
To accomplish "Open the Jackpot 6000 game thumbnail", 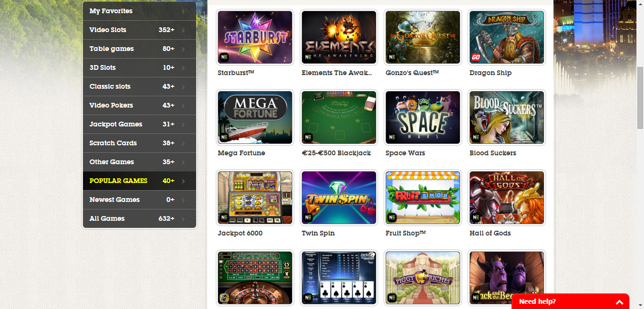I will click(x=255, y=198).
